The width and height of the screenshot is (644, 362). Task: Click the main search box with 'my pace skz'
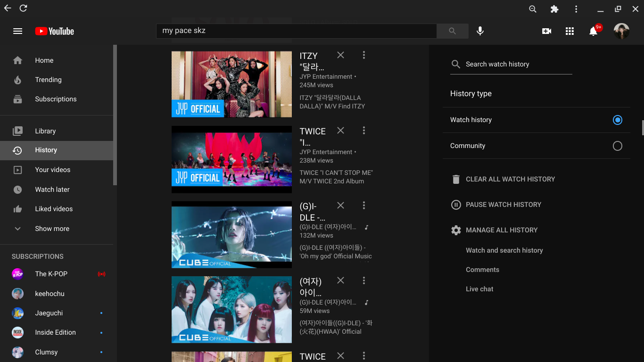pos(297,31)
